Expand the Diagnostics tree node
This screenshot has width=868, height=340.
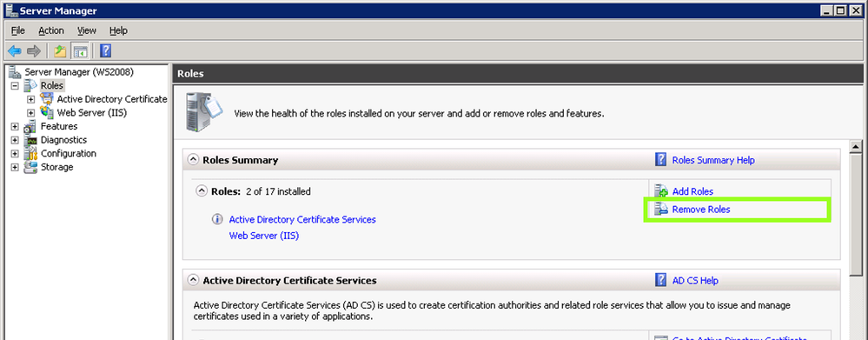point(15,140)
